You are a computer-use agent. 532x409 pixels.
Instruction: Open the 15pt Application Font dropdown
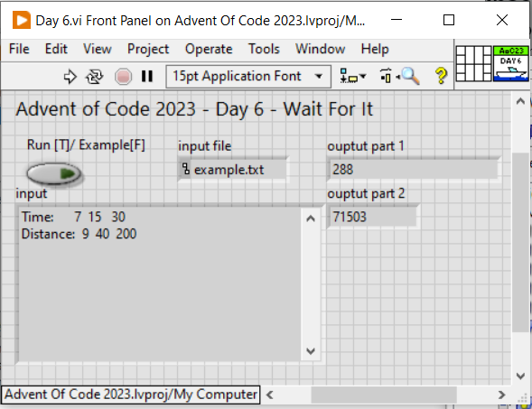(248, 77)
